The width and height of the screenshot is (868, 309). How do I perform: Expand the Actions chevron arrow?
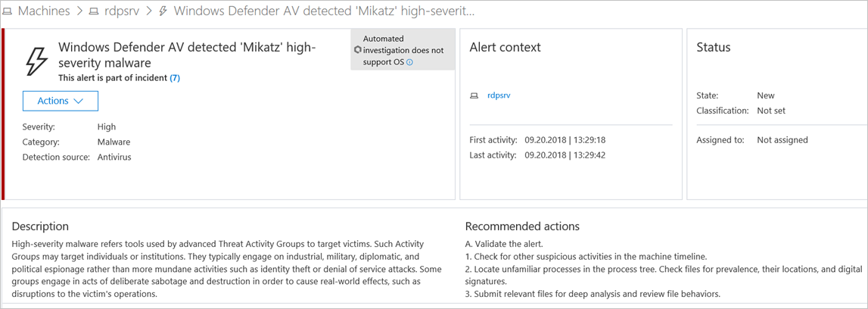pos(77,101)
